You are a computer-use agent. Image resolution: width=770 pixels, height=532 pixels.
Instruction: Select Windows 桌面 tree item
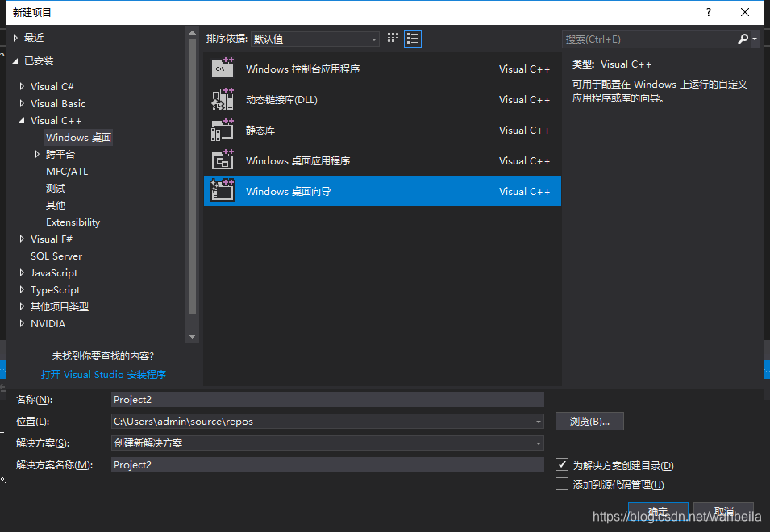pyautogui.click(x=78, y=137)
